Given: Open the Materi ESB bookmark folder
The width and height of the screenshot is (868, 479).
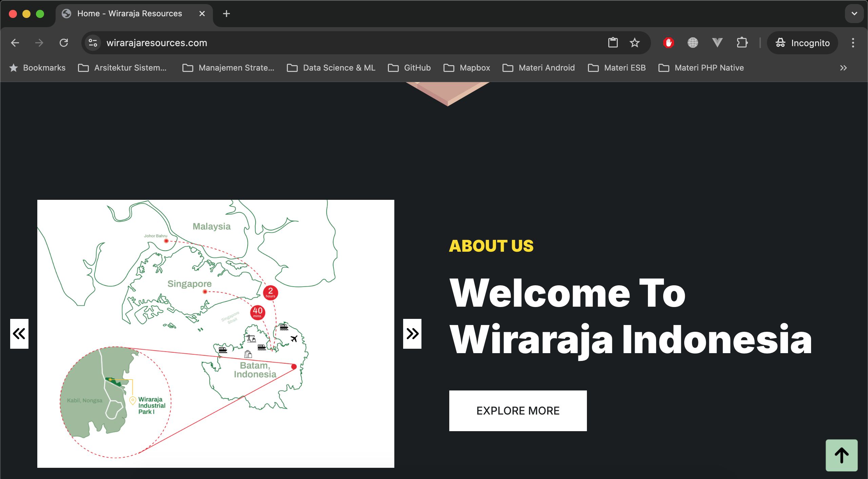Looking at the screenshot, I should click(x=617, y=68).
